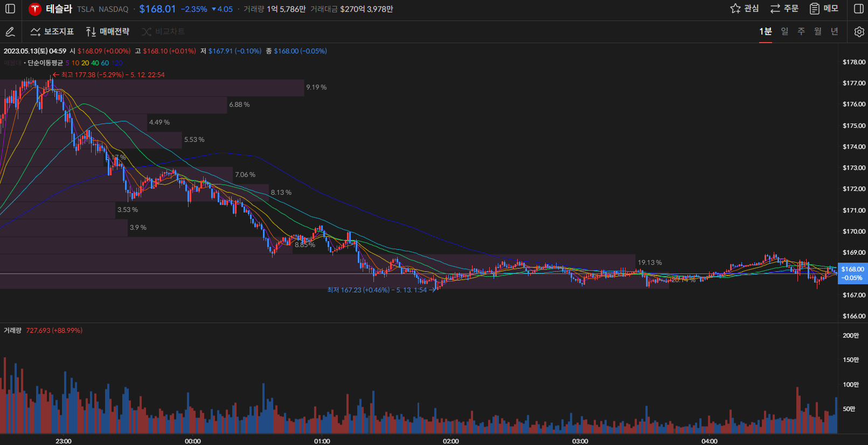Click the 거래량 727,693 volume indicator label
The width and height of the screenshot is (868, 445).
(43, 331)
